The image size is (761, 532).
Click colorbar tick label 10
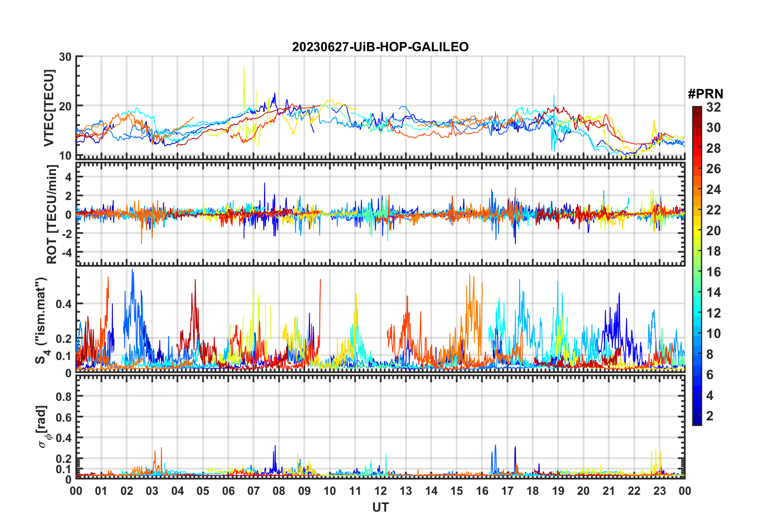pos(713,334)
